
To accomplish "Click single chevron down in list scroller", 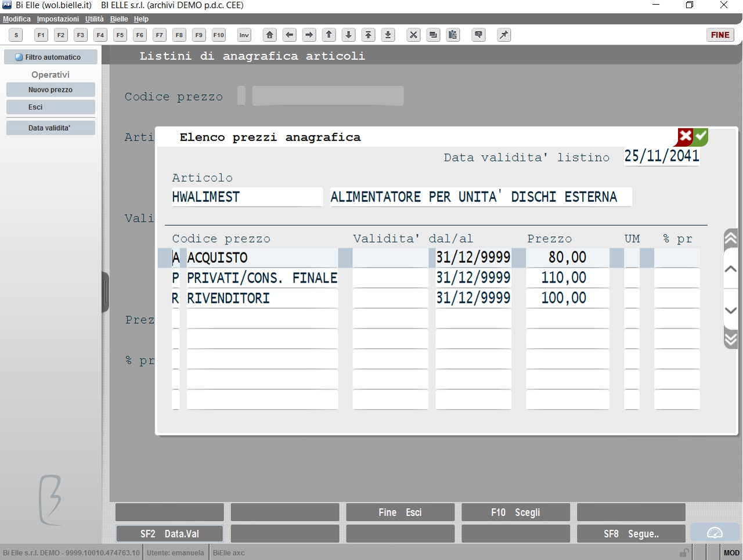I will click(x=731, y=310).
